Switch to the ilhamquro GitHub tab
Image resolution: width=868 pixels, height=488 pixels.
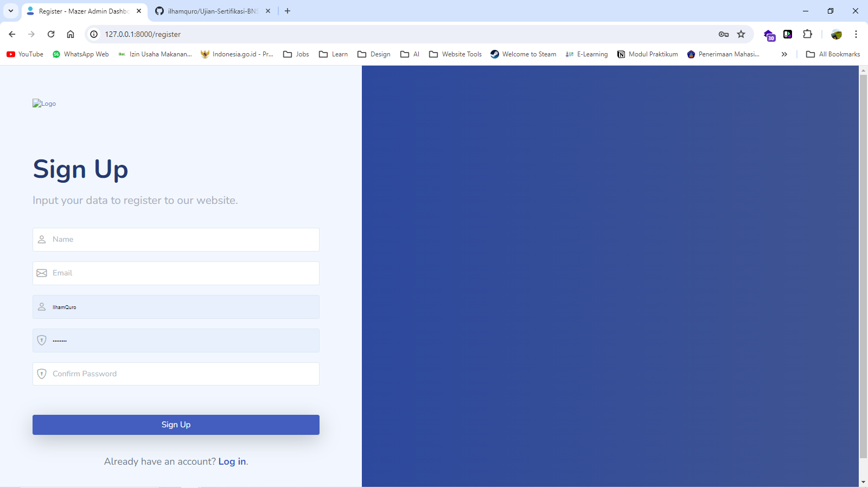coord(212,11)
